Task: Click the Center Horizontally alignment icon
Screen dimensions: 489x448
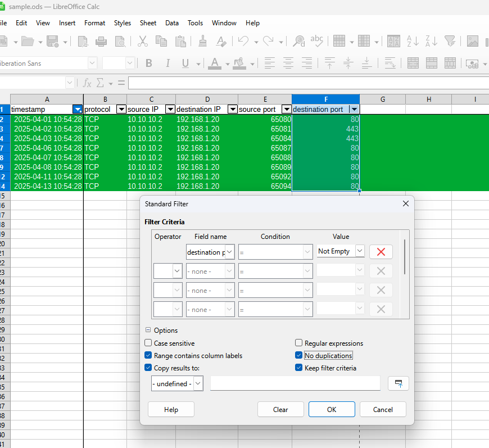Action: pos(288,64)
